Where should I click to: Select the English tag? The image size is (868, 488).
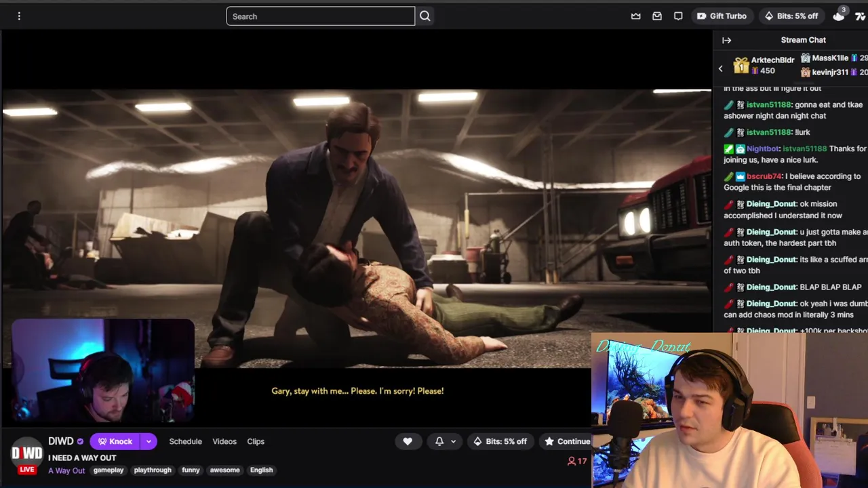[x=261, y=470]
